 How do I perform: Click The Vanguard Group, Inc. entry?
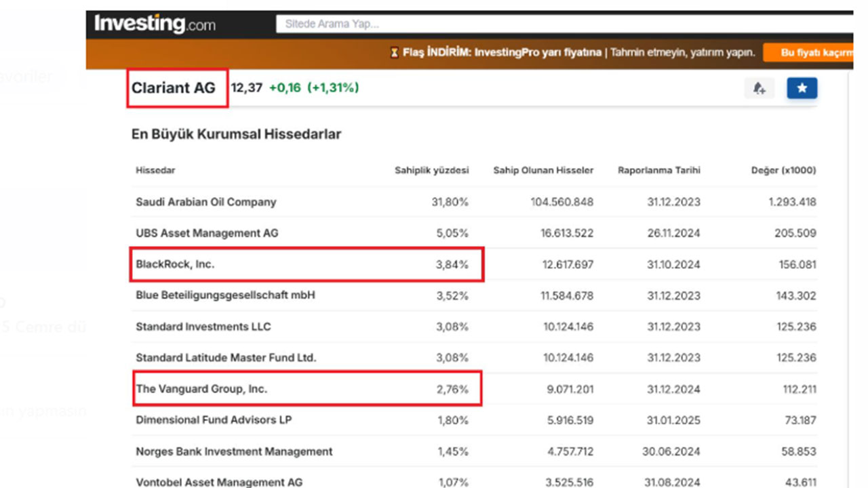tap(201, 389)
